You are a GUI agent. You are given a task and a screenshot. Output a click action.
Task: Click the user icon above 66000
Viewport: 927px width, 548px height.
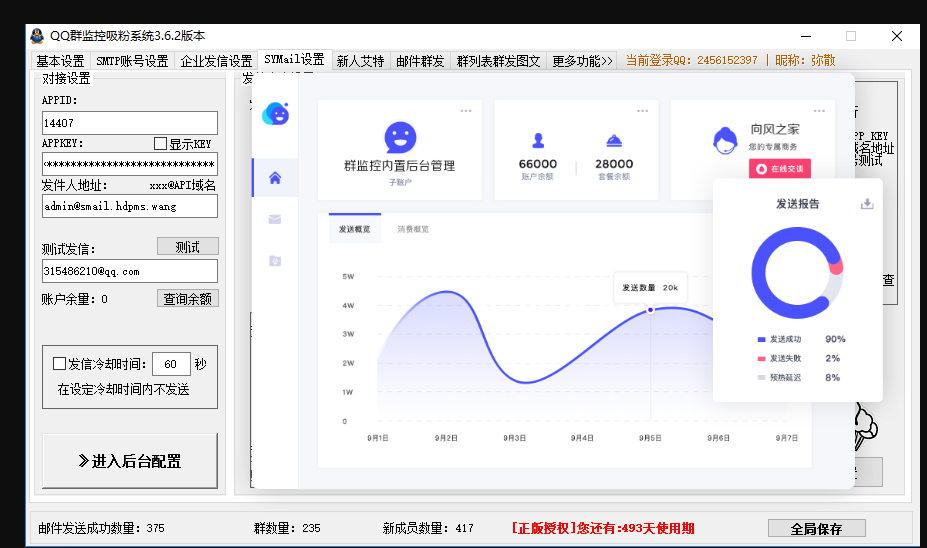538,141
